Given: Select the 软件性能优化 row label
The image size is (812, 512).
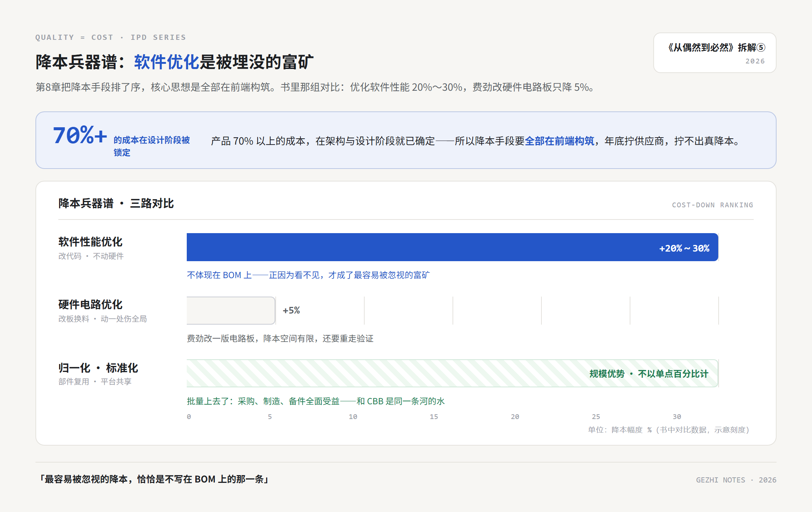Looking at the screenshot, I should (90, 242).
